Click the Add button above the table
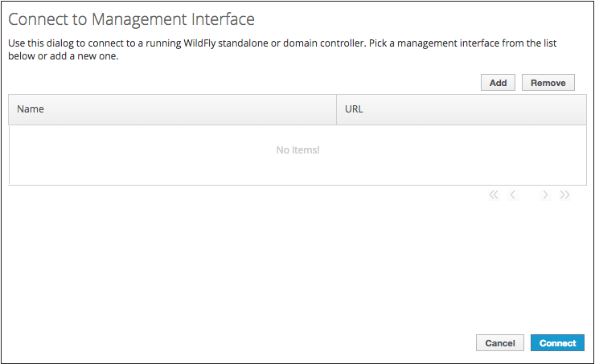595x364 pixels. click(498, 83)
